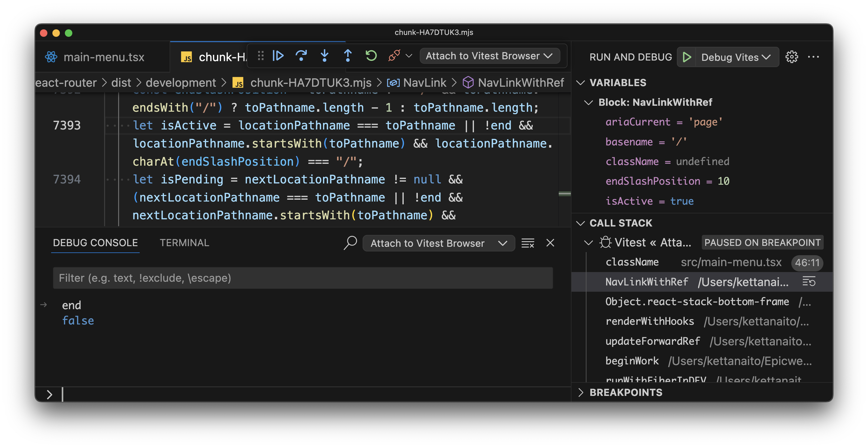
Task: Switch to main-menu.tsx tab
Action: point(103,57)
